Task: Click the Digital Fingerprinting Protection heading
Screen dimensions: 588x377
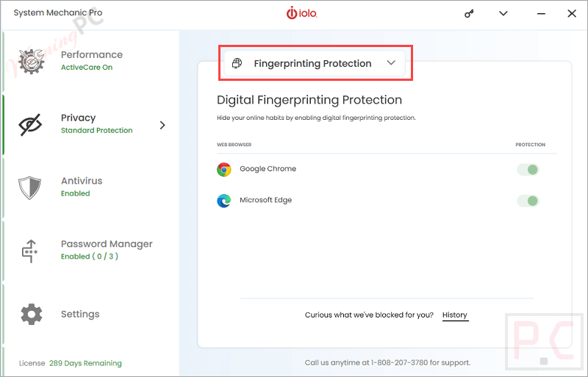Action: [x=309, y=100]
